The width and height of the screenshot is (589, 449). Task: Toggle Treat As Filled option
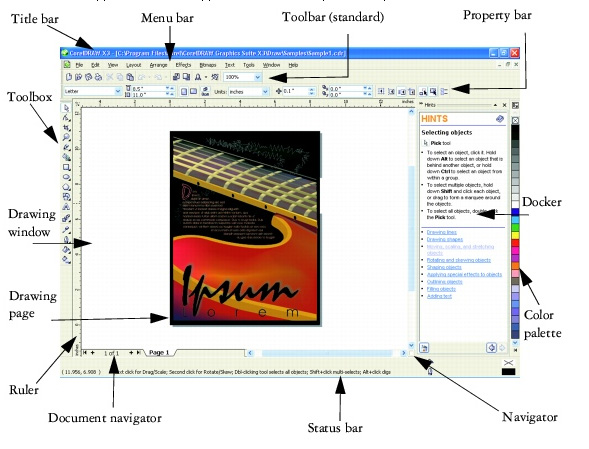click(x=433, y=91)
